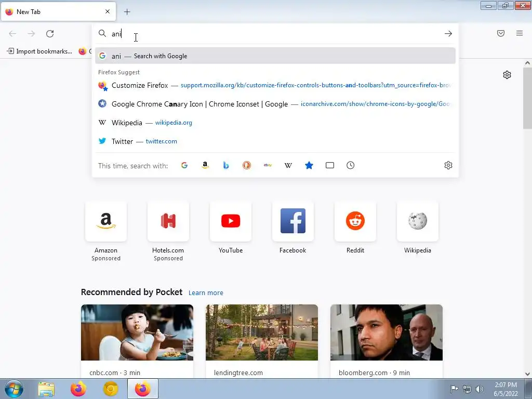
Task: Open the lendingtree.com Pocket story image
Action: click(262, 332)
